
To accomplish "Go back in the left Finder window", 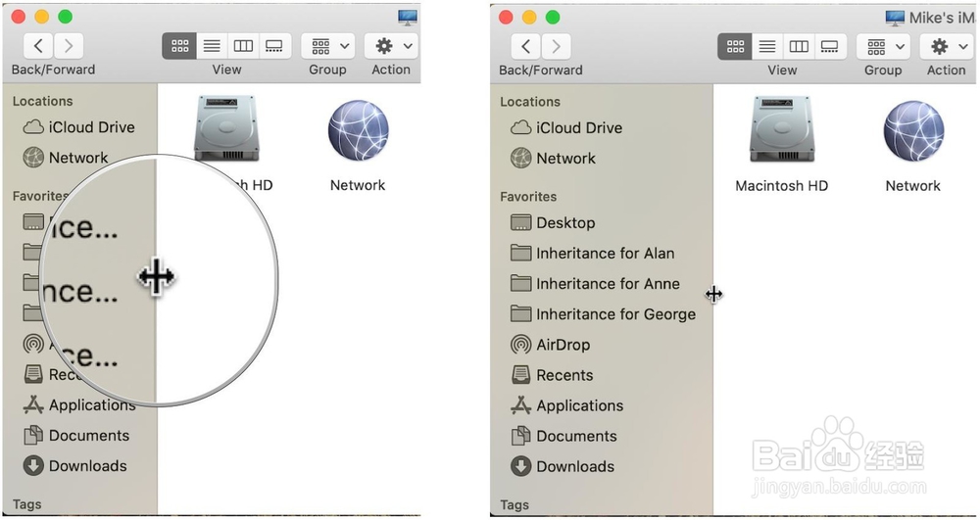I will 38,46.
